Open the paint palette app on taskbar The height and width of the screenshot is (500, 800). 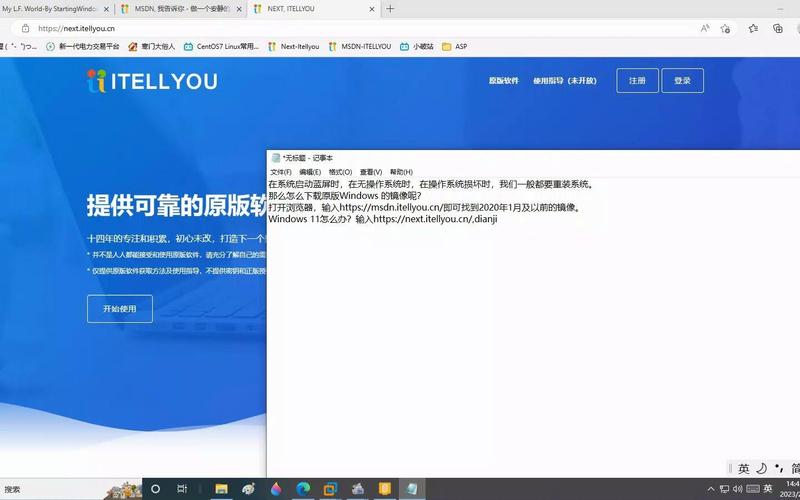click(248, 489)
